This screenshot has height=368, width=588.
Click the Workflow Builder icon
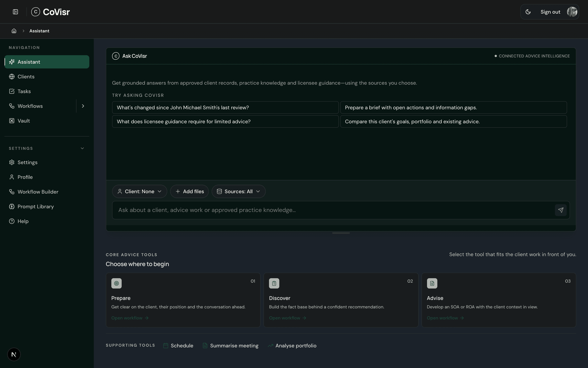[12, 192]
